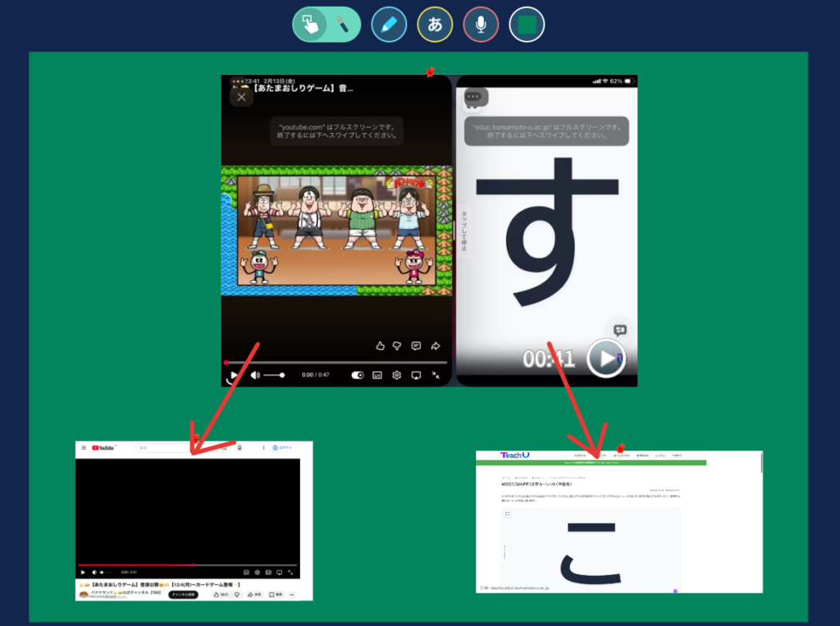Activate the microphone recording tool
This screenshot has height=626, width=840.
click(x=481, y=25)
